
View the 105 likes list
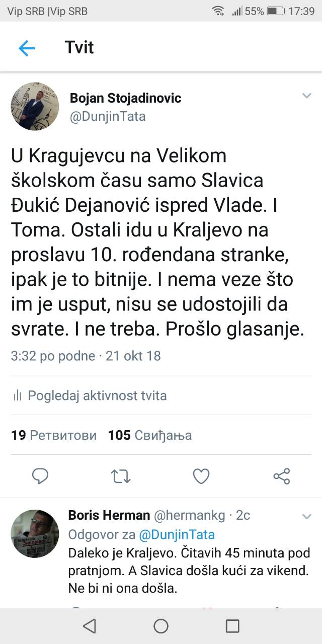pos(150,435)
